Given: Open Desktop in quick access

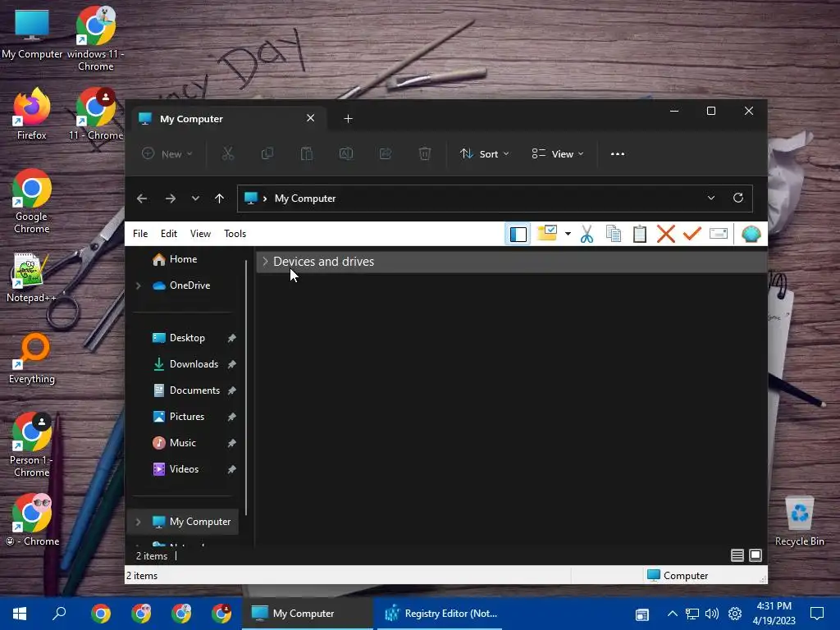Looking at the screenshot, I should [186, 338].
